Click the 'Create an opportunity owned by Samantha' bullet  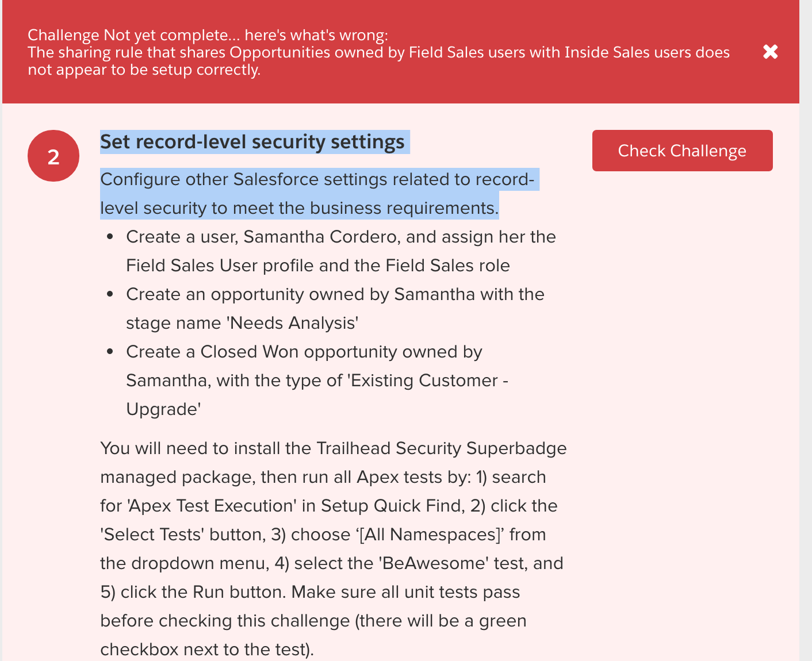(x=335, y=294)
